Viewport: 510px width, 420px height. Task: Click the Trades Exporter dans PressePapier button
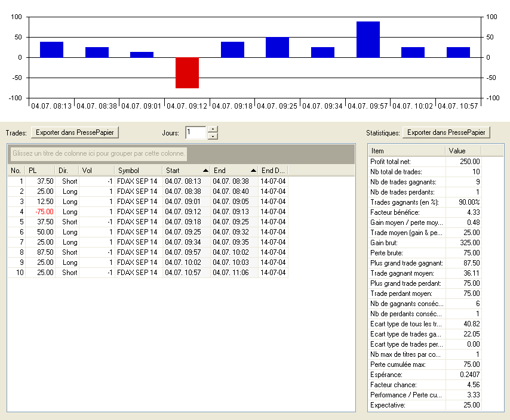click(x=75, y=132)
